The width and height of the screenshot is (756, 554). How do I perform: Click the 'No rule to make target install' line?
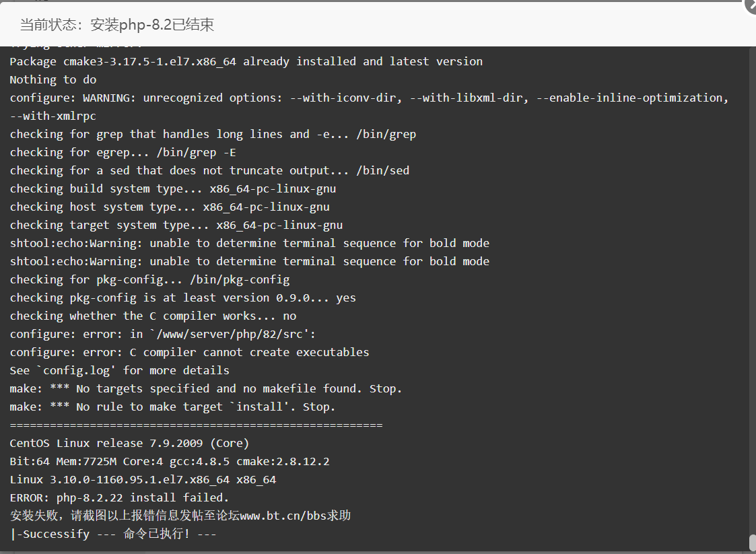coord(172,407)
